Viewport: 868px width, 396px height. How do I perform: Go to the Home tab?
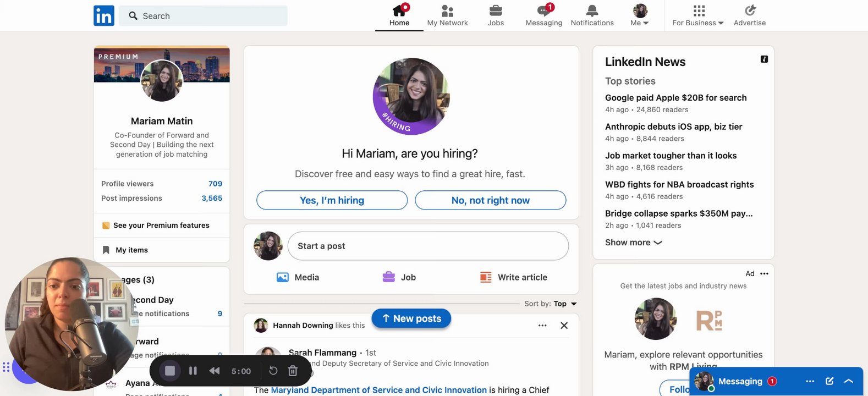[399, 16]
